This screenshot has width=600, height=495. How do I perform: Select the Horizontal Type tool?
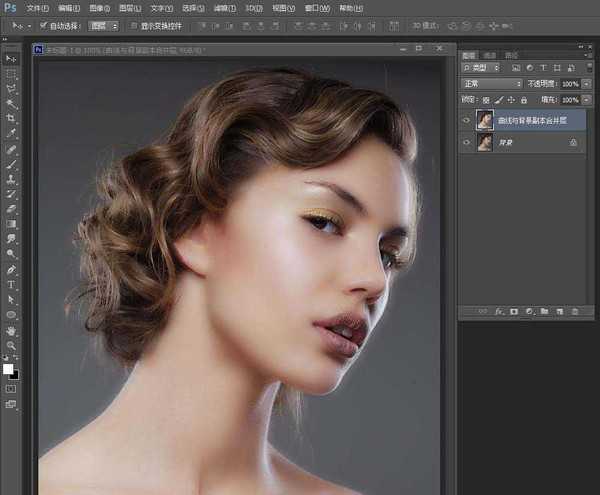click(x=12, y=284)
